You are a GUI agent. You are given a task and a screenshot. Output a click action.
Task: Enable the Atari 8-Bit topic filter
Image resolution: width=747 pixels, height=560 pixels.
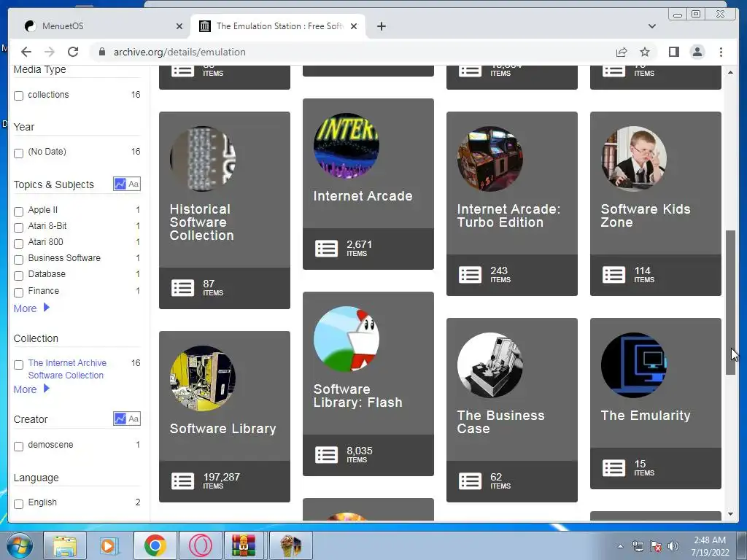[x=18, y=227]
